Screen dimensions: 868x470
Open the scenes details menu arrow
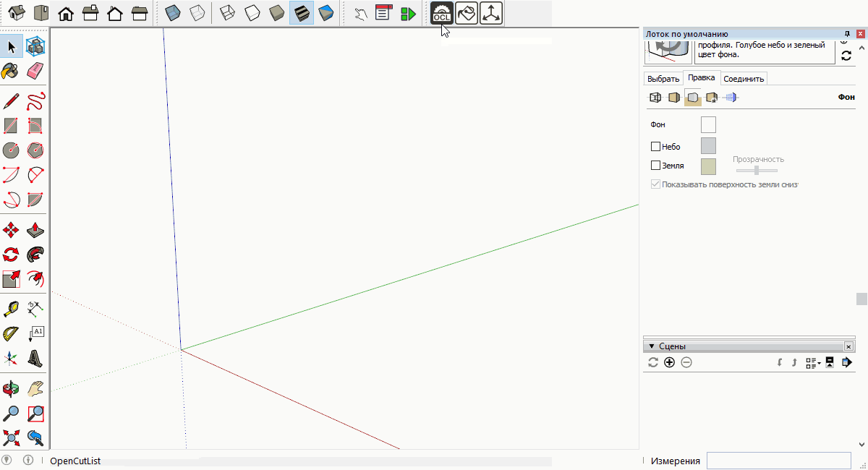(x=846, y=362)
